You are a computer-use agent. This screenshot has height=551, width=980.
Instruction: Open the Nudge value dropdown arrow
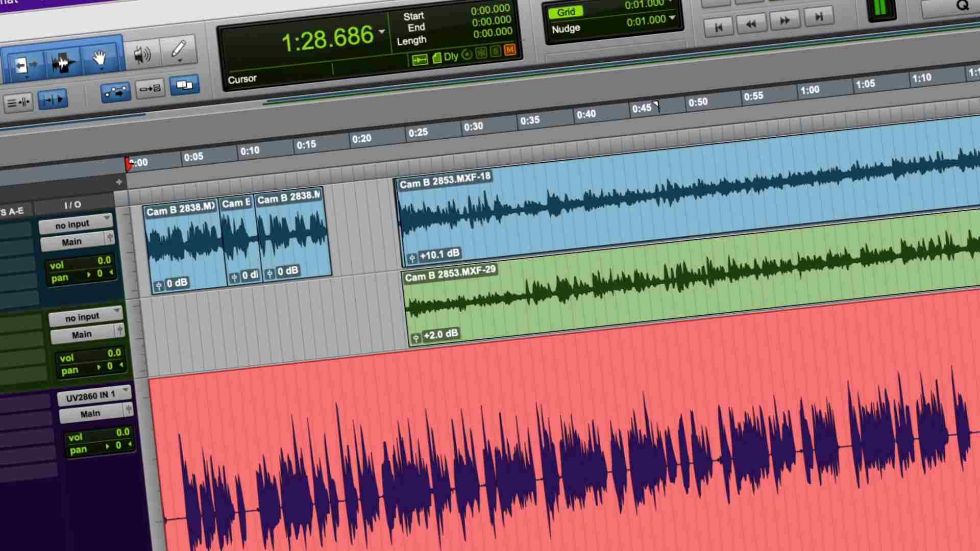click(x=672, y=18)
